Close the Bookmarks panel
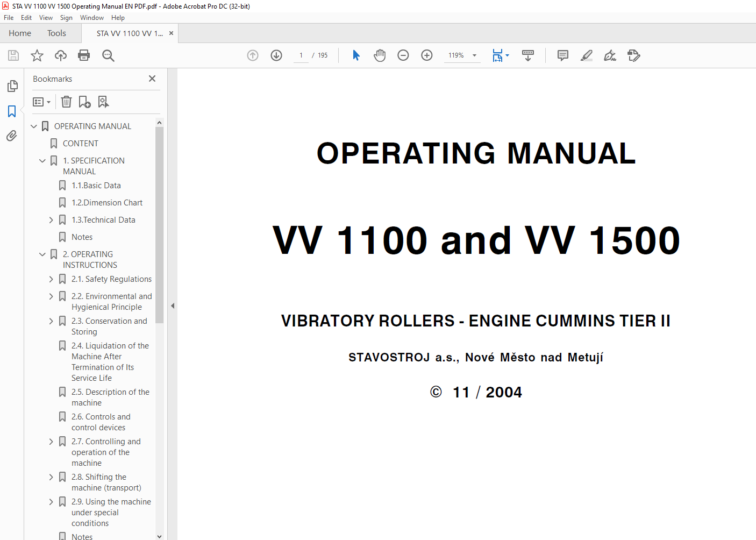 152,79
